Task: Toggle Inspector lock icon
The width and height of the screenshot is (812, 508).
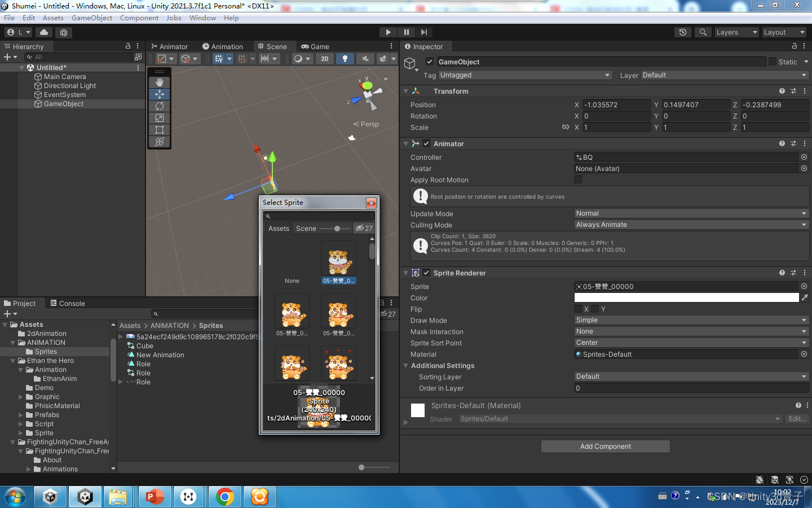Action: point(795,46)
